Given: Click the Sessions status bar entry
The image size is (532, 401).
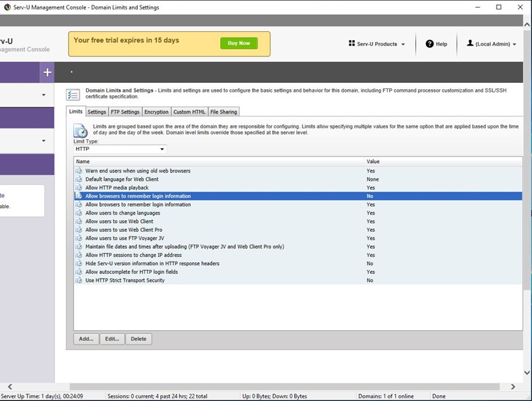Looking at the screenshot, I should 158,396.
